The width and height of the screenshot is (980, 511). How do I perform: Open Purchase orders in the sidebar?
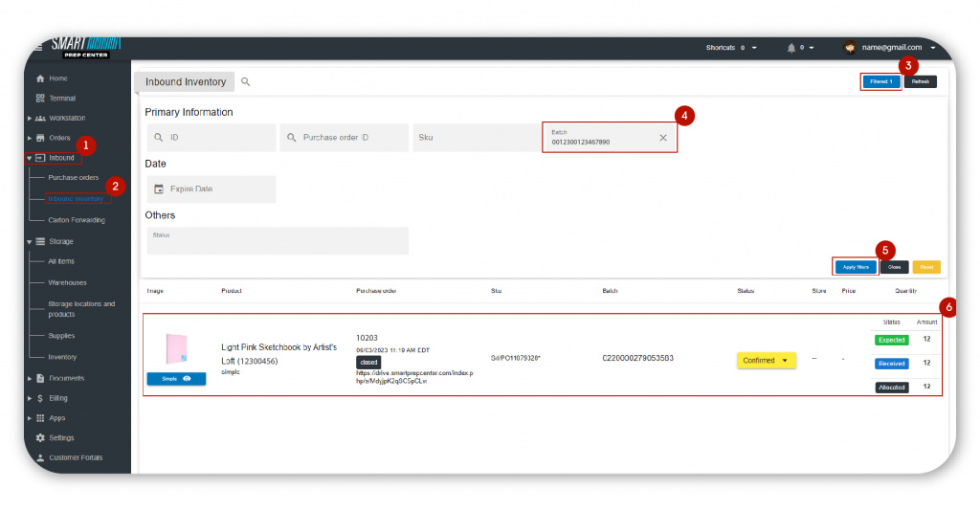73,178
